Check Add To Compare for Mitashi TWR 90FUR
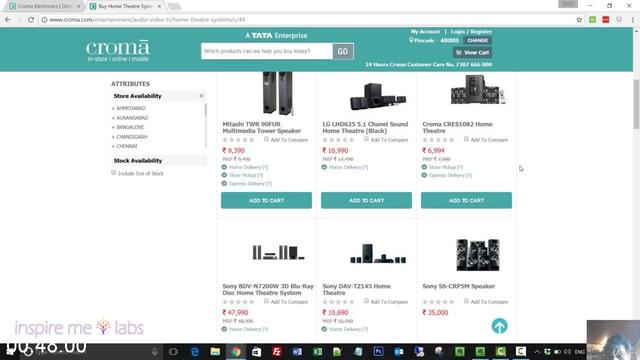Image resolution: width=640 pixels, height=360 pixels. (266, 139)
